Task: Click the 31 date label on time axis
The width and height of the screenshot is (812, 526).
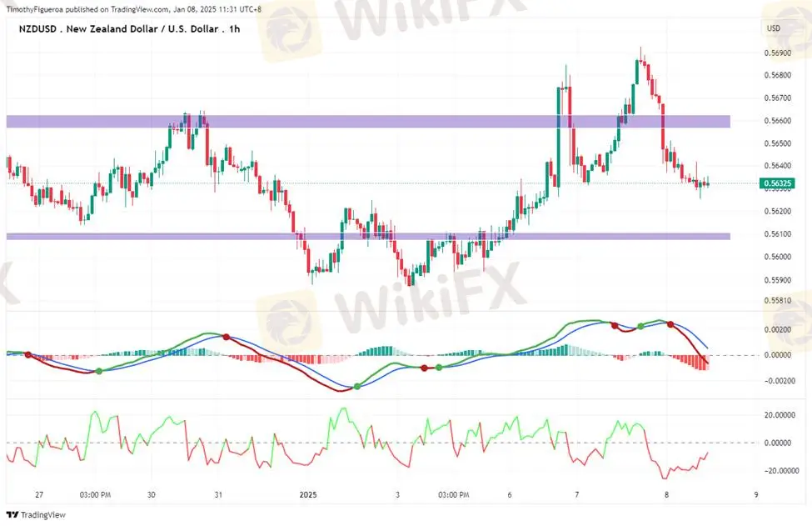Action: [218, 495]
